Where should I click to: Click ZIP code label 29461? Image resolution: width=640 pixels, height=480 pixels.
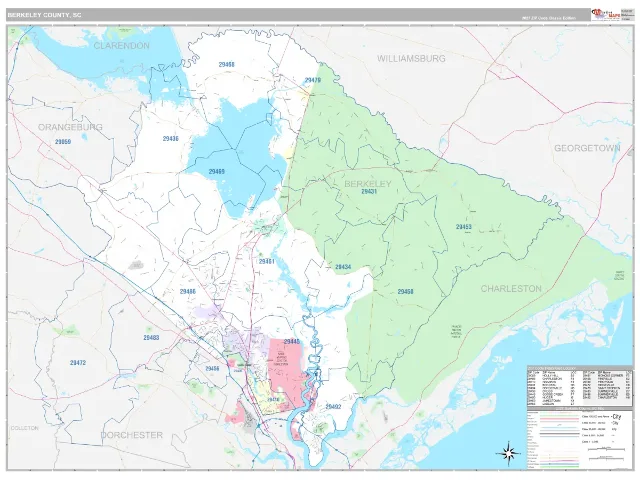267,262
